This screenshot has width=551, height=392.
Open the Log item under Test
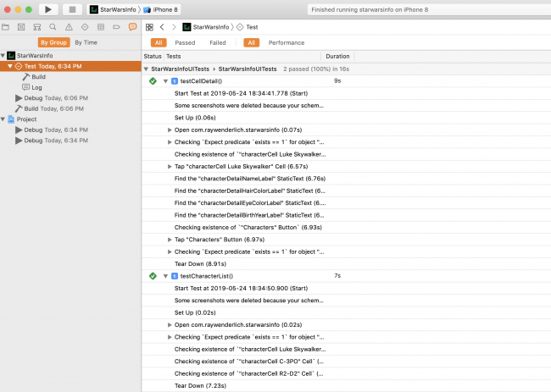point(32,87)
